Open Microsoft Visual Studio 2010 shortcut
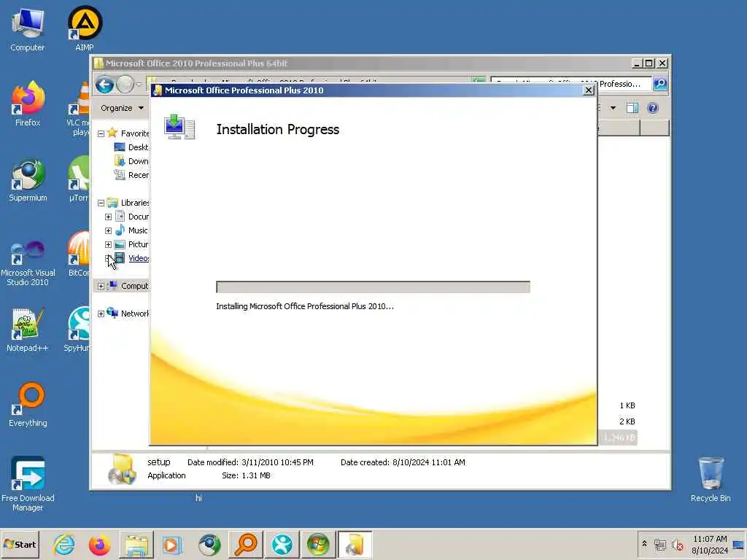 (x=28, y=262)
